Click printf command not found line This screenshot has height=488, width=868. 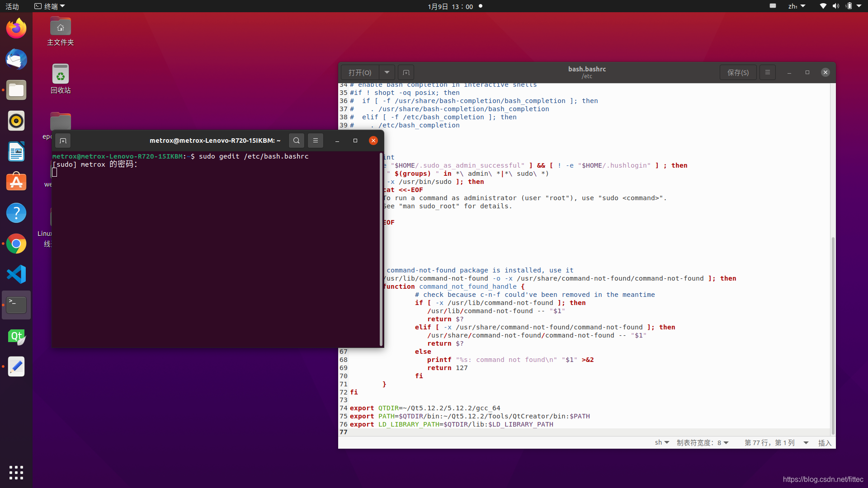click(510, 360)
